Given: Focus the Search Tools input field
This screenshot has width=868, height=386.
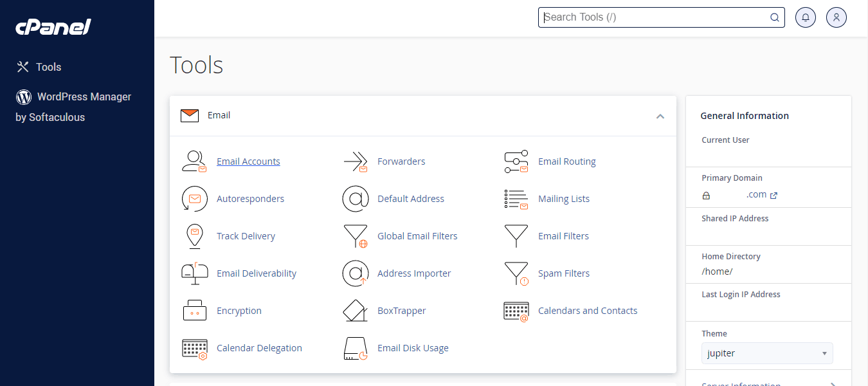Looking at the screenshot, I should coord(656,17).
